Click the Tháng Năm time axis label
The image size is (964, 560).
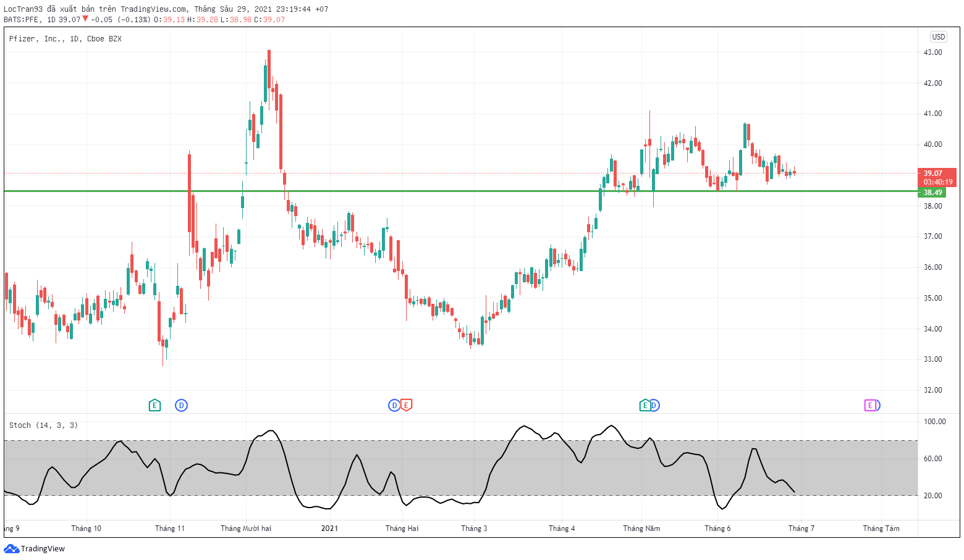click(x=641, y=529)
